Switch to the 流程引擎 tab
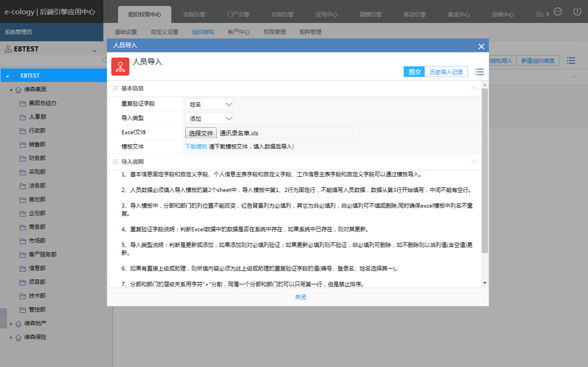Viewport: 588px width, 367px height. 194,14
